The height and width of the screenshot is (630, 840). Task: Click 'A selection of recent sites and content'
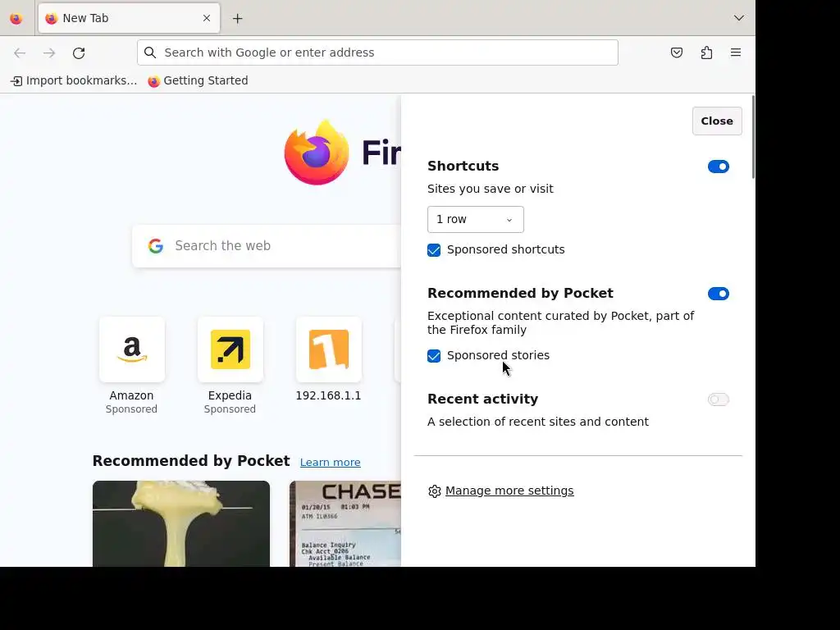[538, 422]
